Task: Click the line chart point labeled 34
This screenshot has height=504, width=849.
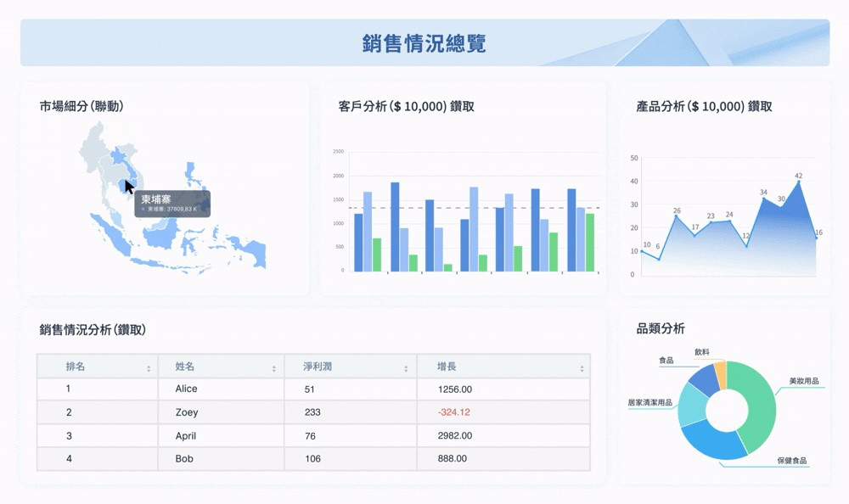Action: pos(764,199)
